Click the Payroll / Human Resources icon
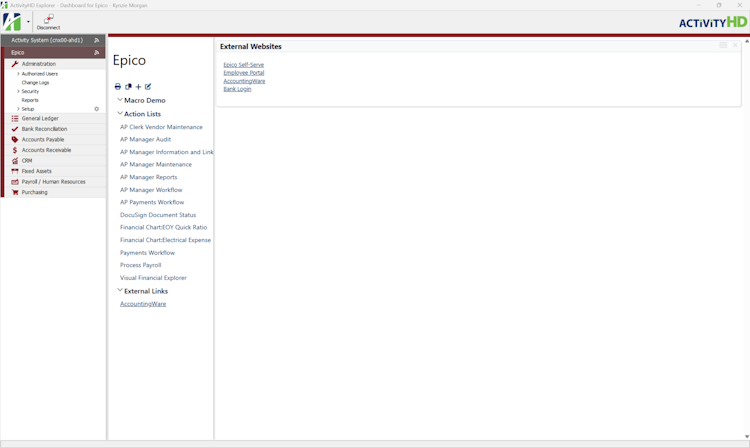 [15, 182]
